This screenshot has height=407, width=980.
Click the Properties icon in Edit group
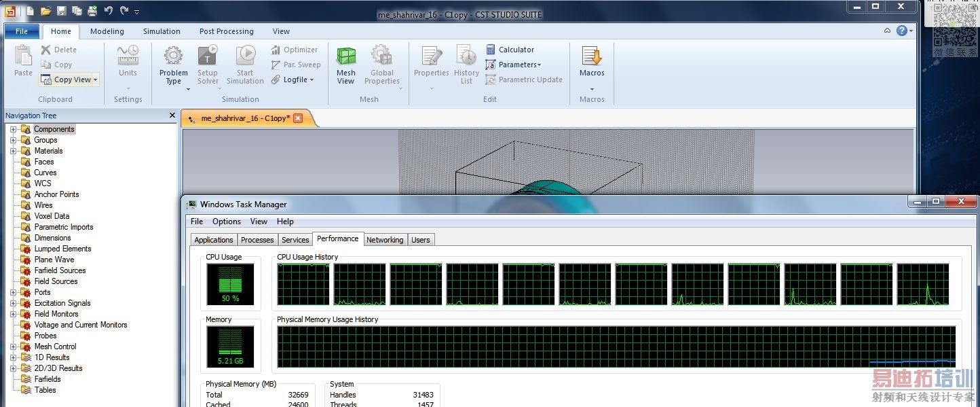click(x=432, y=56)
